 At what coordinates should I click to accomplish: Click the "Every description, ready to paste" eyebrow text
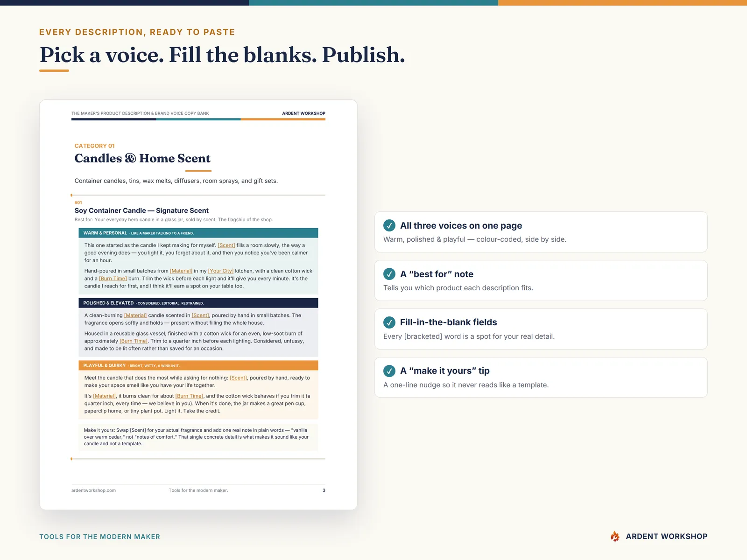click(137, 32)
